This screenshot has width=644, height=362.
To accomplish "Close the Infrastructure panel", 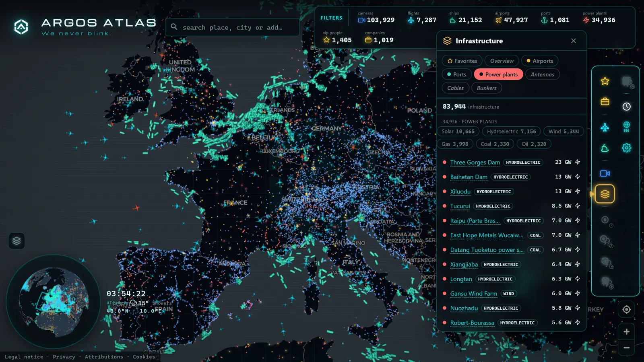I will (574, 41).
